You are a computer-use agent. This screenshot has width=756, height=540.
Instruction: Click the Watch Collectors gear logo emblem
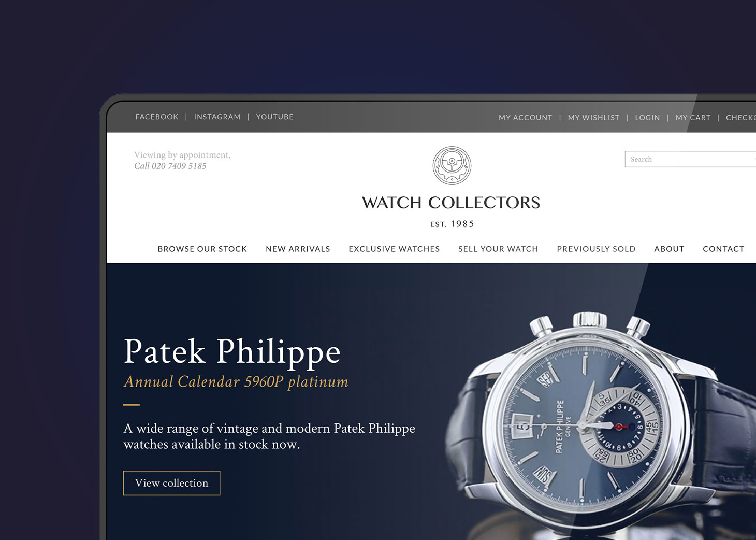[452, 165]
